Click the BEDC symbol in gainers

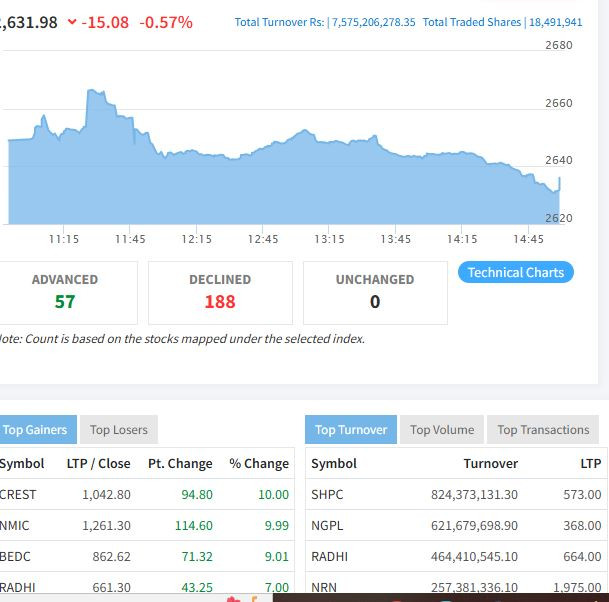point(15,556)
